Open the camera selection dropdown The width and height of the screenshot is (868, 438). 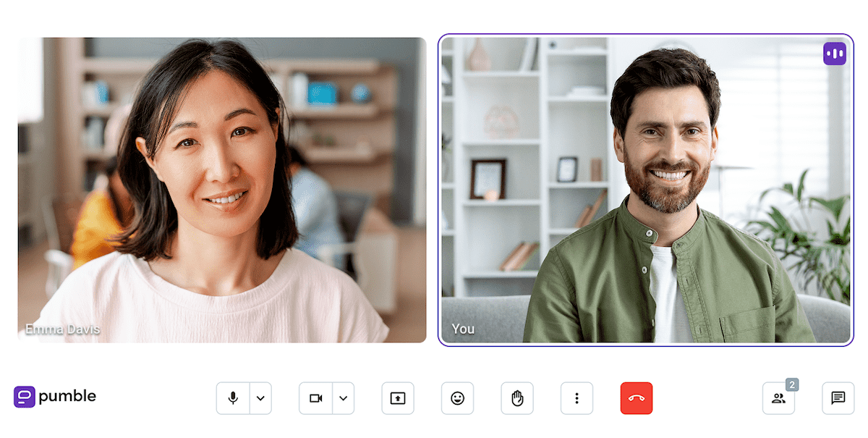pos(343,397)
